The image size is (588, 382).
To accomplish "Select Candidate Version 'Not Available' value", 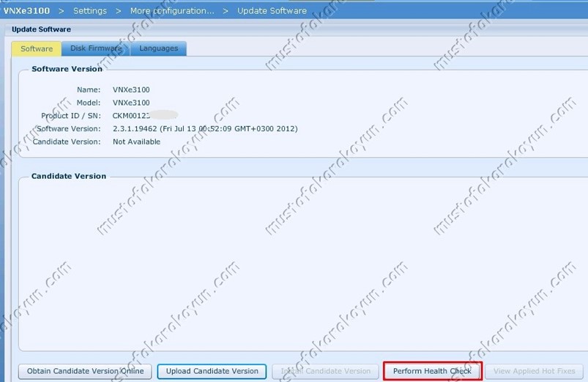I will (x=136, y=142).
